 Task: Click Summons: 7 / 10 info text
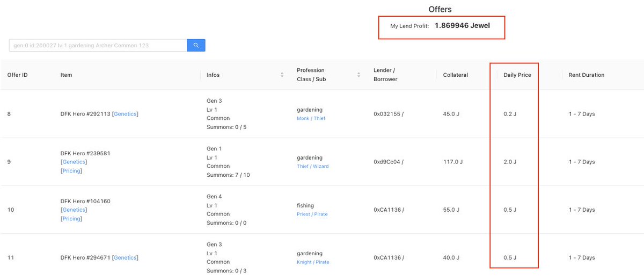pyautogui.click(x=228, y=175)
